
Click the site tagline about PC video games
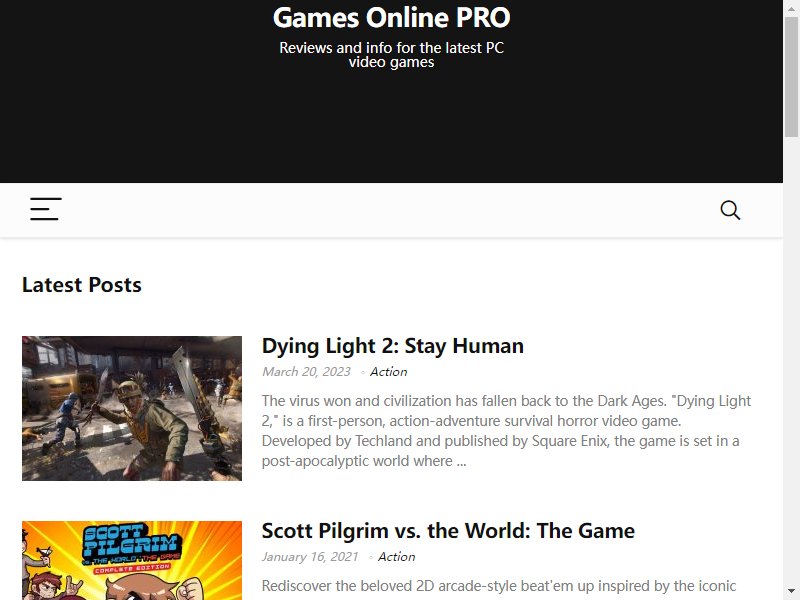click(x=391, y=55)
